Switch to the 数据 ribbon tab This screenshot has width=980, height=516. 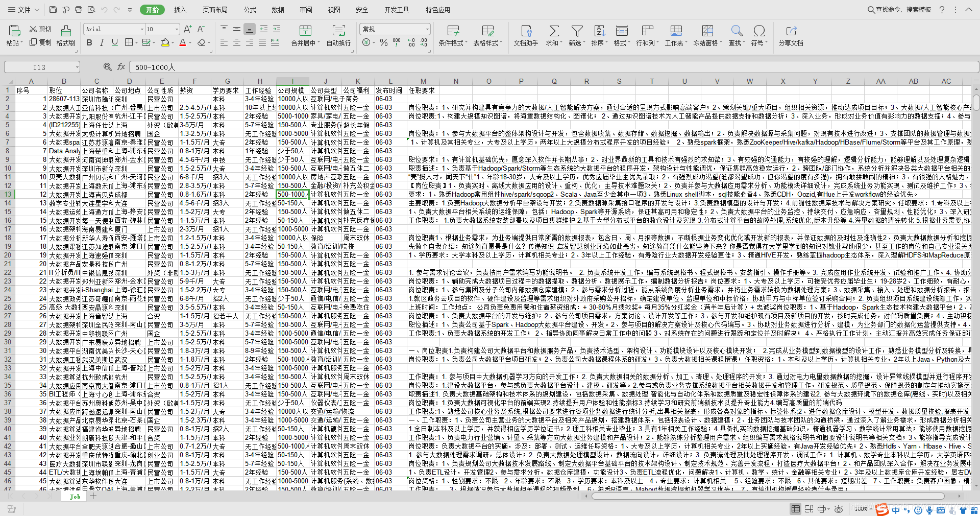(278, 10)
